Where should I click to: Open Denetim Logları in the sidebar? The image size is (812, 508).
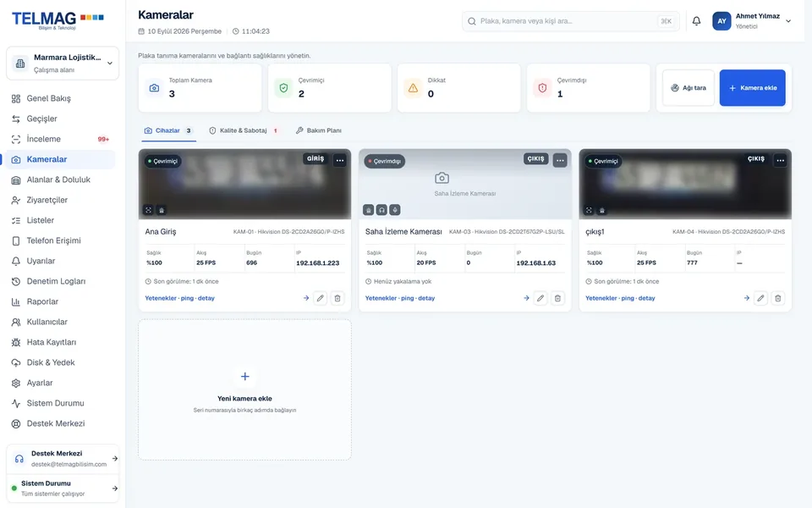60,281
